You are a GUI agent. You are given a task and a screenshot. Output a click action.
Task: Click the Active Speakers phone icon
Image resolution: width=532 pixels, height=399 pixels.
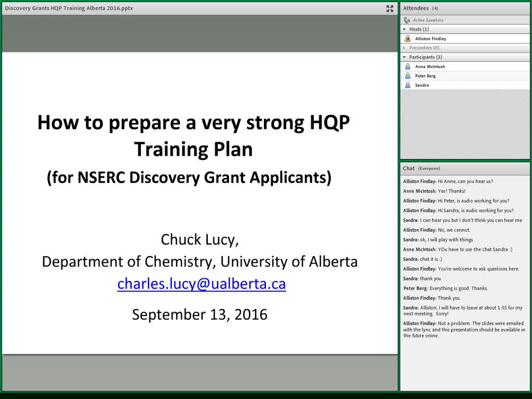[407, 20]
